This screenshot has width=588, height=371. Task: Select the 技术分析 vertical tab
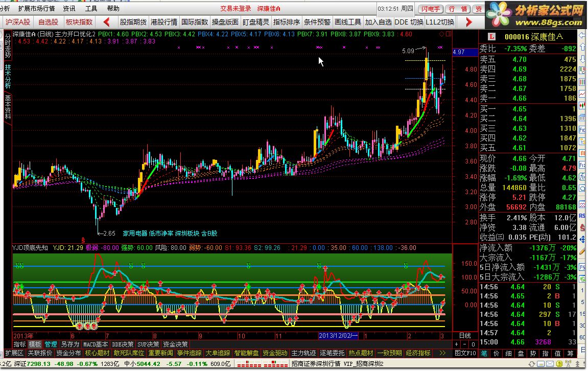(8, 76)
